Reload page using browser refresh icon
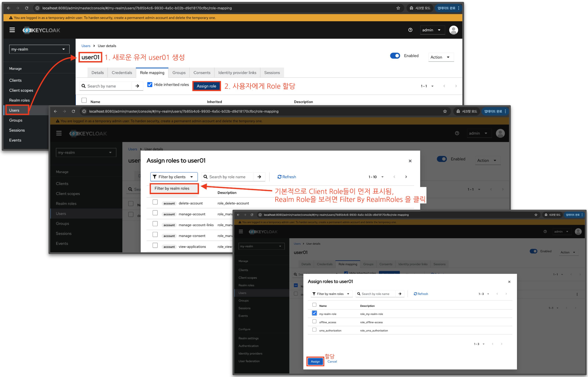Screen dimensions: 588x377 [26, 8]
